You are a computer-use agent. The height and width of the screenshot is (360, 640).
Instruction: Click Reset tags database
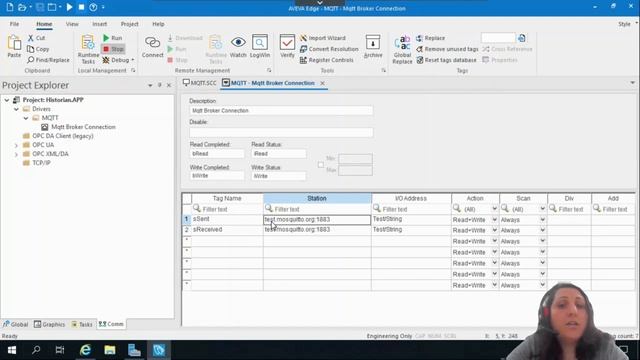pos(446,60)
